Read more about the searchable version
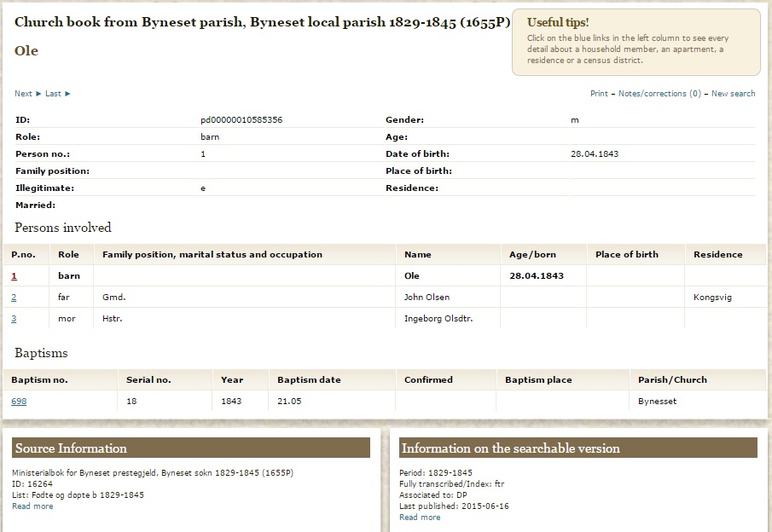Screen dimensions: 772x532 pyautogui.click(x=420, y=518)
